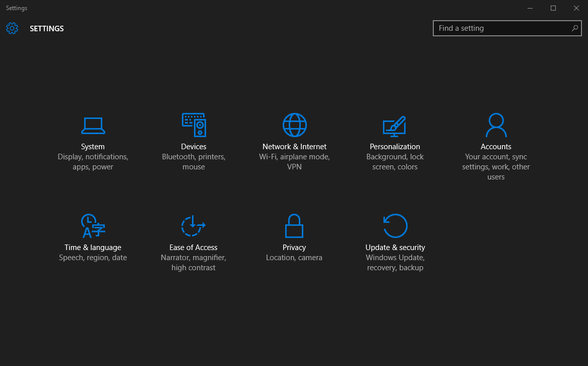Open the Ease of Access icon

pos(193,226)
